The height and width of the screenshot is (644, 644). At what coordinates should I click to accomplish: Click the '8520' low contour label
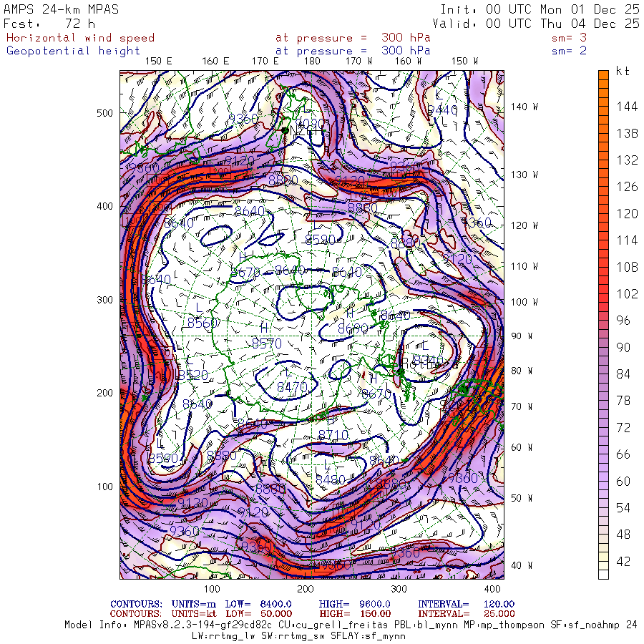[192, 375]
